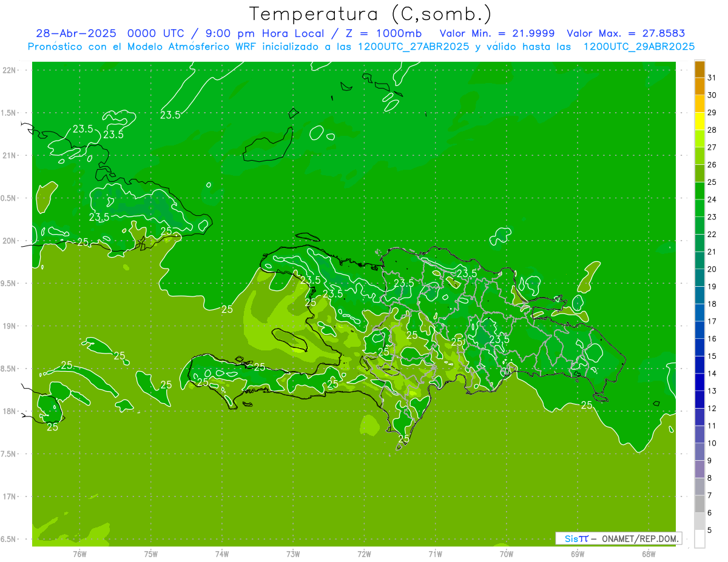Screen dimensions: 728x562
Task: Pick the dark blue legend swatch between 12 and 13
Action: 699,400
